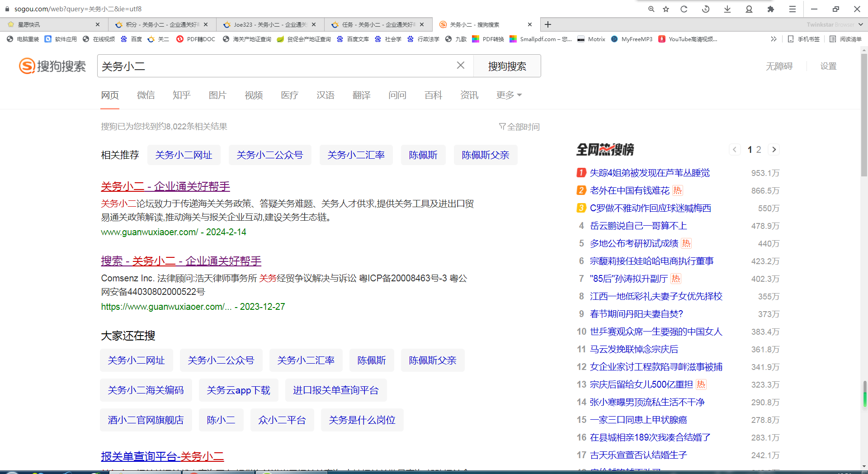Select the 翻译 search category
This screenshot has height=474, width=868.
tap(361, 95)
